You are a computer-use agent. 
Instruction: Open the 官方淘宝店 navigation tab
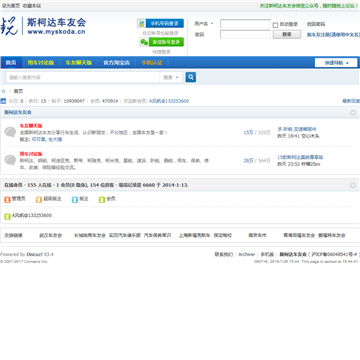(116, 63)
